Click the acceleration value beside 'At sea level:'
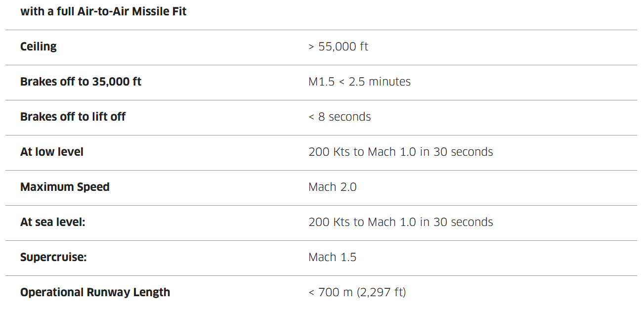The image size is (644, 313). 400,222
